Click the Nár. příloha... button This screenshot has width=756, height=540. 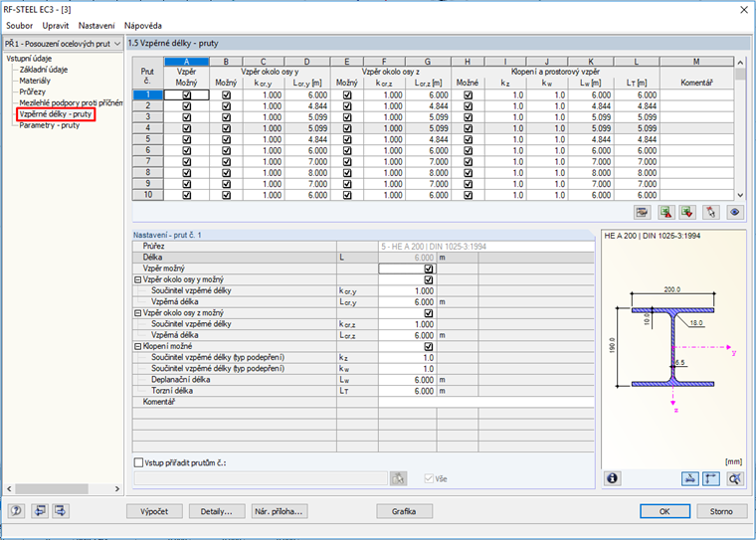pyautogui.click(x=280, y=511)
